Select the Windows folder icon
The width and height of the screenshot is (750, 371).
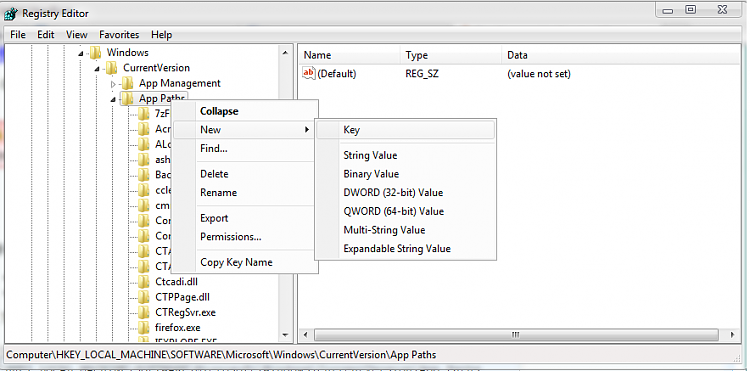[96, 53]
